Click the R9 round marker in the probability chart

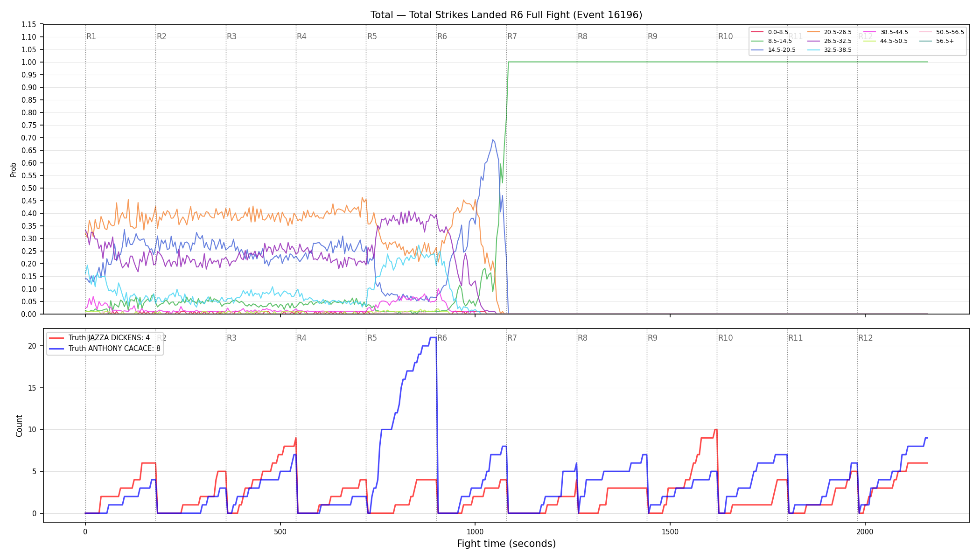652,36
